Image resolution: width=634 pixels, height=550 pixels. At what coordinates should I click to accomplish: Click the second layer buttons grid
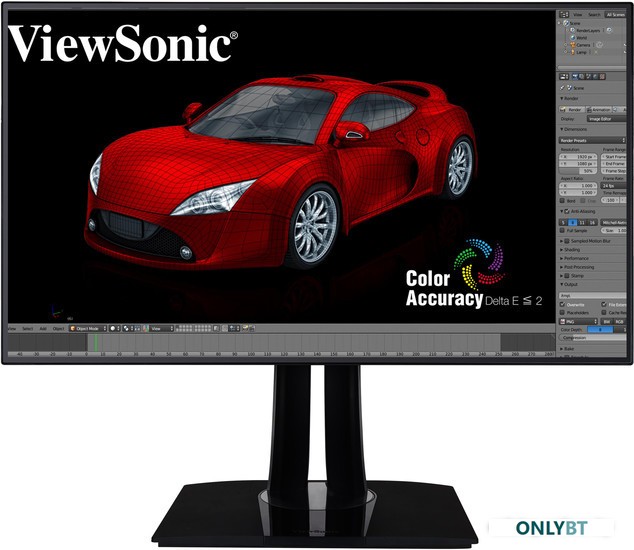(203, 328)
